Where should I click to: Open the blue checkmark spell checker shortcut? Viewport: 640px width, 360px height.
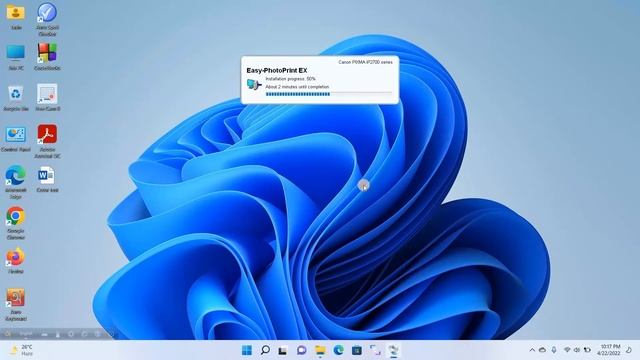pos(47,18)
